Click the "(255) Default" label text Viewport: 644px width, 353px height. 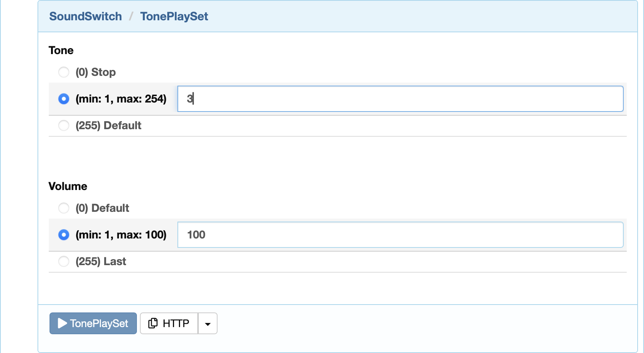(108, 125)
